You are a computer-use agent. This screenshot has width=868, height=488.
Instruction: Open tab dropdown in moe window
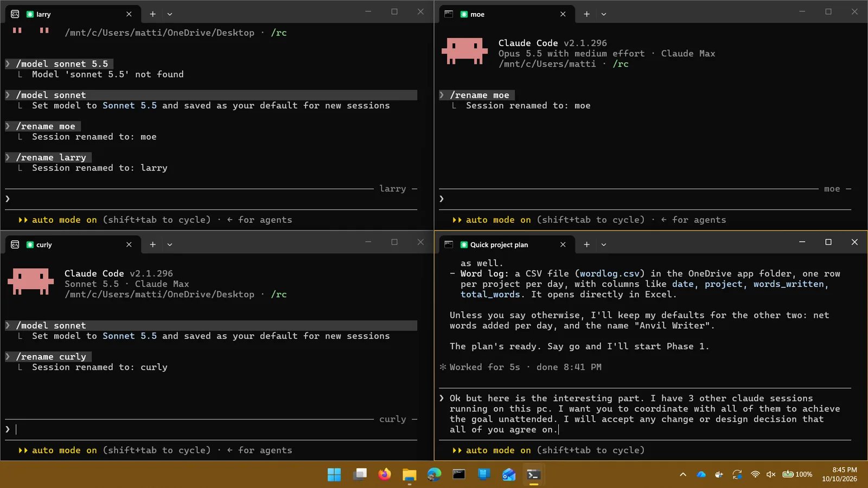[604, 14]
